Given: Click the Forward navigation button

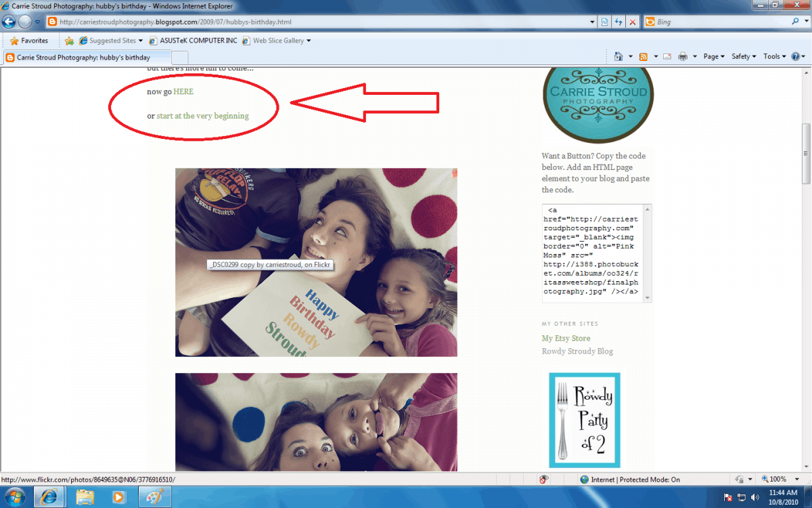Looking at the screenshot, I should [x=26, y=22].
